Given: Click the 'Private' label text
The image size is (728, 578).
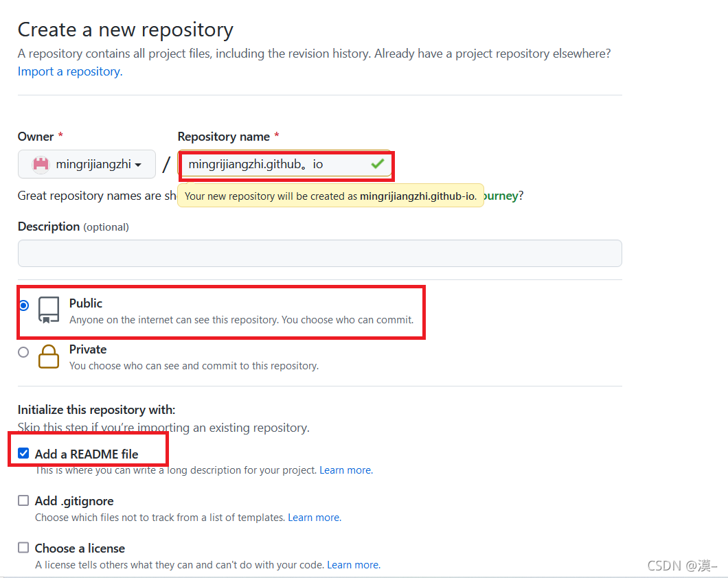Looking at the screenshot, I should [x=88, y=349].
